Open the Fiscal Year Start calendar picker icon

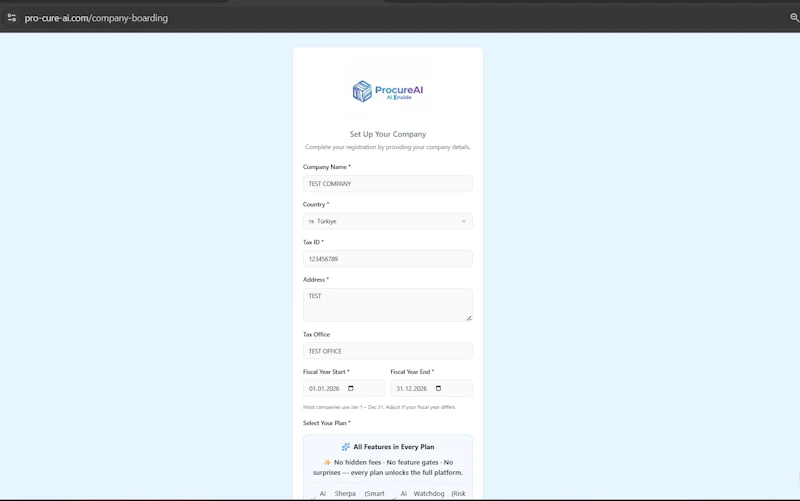click(351, 388)
